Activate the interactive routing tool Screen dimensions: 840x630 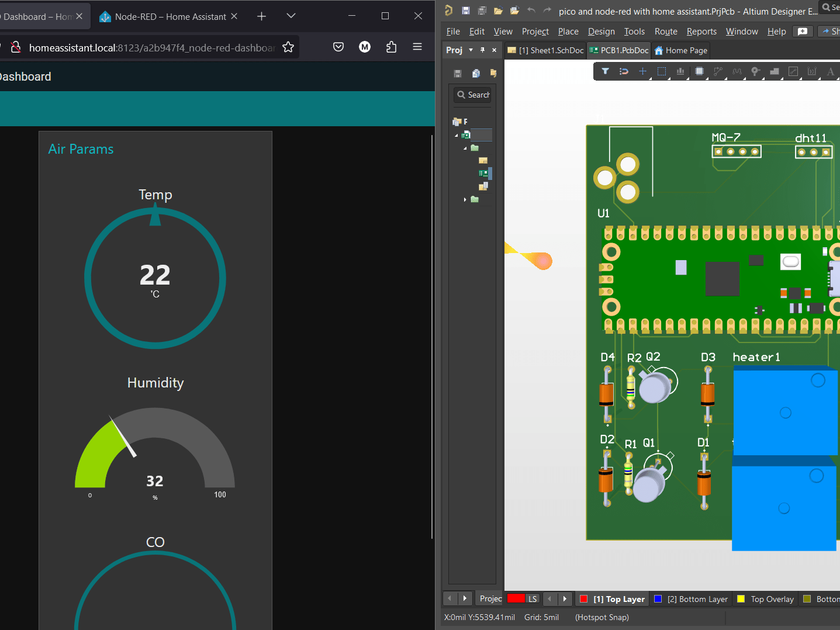pyautogui.click(x=718, y=71)
